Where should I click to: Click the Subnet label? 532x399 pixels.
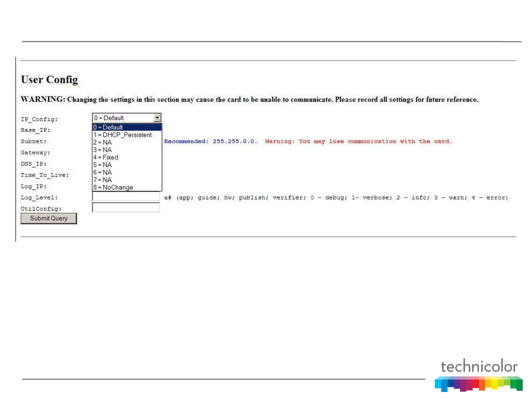coord(34,141)
